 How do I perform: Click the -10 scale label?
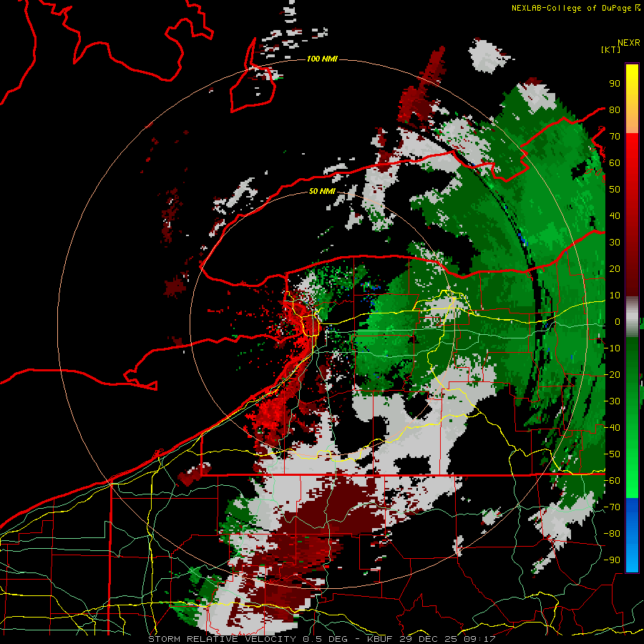pyautogui.click(x=612, y=348)
